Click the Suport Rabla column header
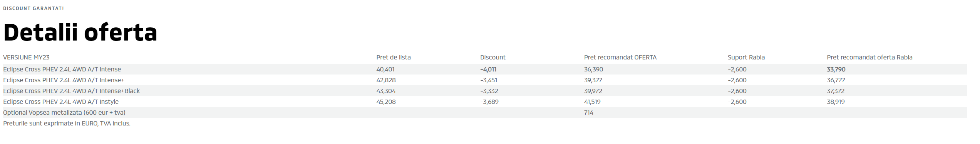This screenshot has height=144, width=980. click(x=746, y=58)
